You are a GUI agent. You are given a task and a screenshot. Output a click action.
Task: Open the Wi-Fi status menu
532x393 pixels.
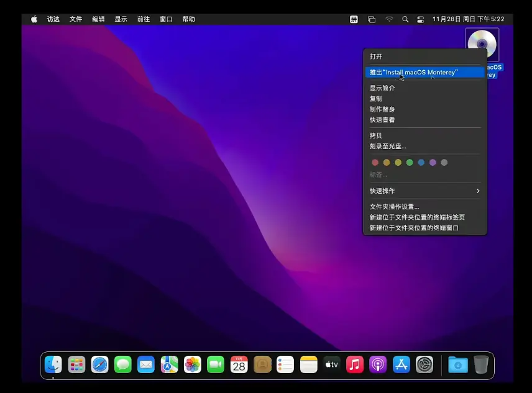pyautogui.click(x=389, y=19)
